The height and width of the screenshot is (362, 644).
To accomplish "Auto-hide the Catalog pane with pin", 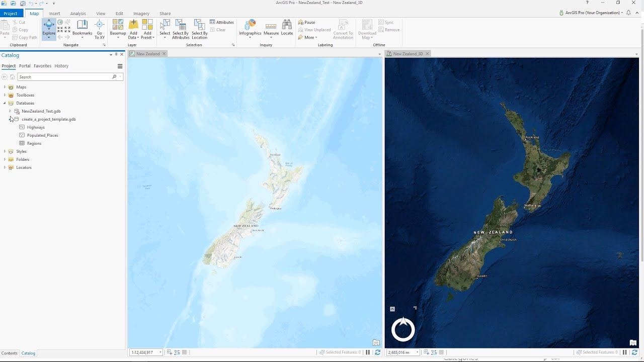I will tap(116, 54).
